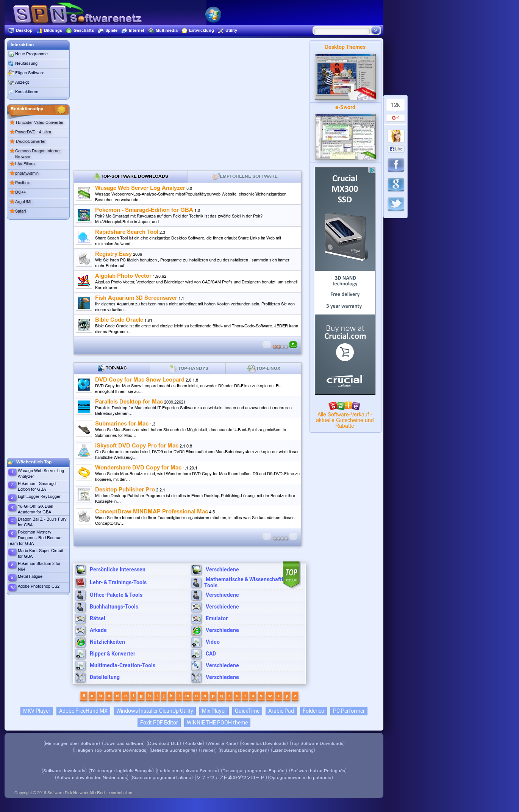Open Metal Fatigue weekly top entry

(30, 577)
